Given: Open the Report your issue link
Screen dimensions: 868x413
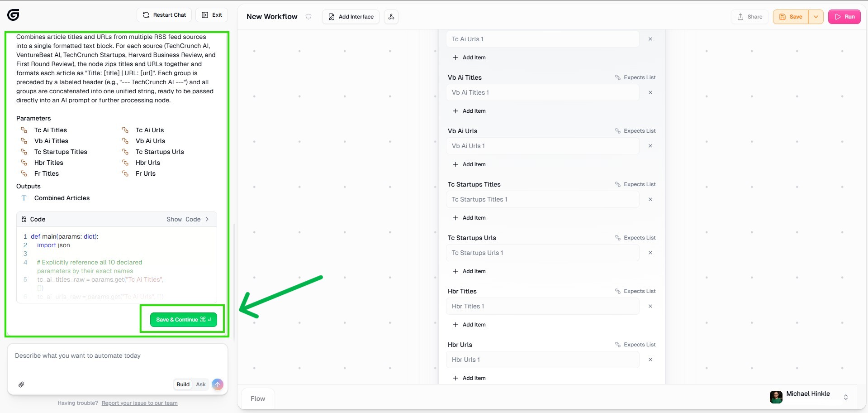Looking at the screenshot, I should (x=139, y=403).
